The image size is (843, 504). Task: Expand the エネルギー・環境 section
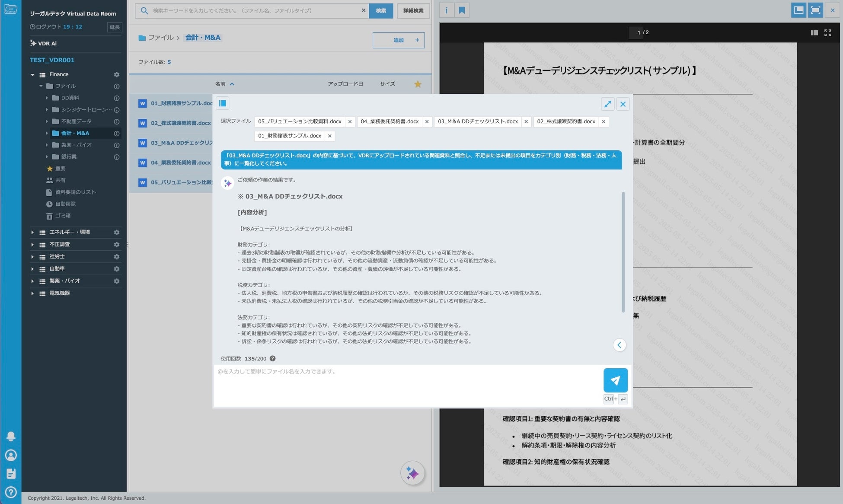click(32, 233)
